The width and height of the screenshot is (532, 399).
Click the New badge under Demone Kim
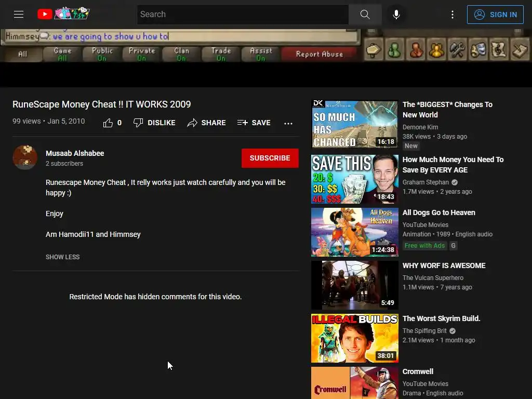411,146
